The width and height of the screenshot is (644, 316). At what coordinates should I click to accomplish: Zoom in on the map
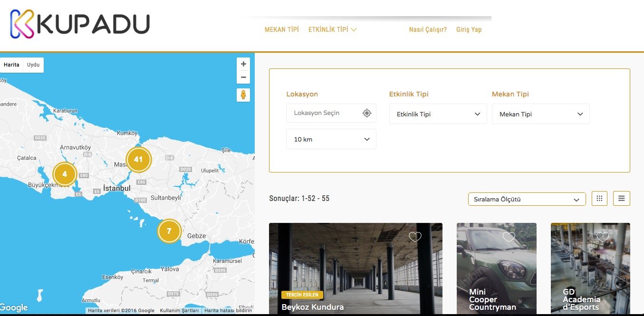coord(243,64)
